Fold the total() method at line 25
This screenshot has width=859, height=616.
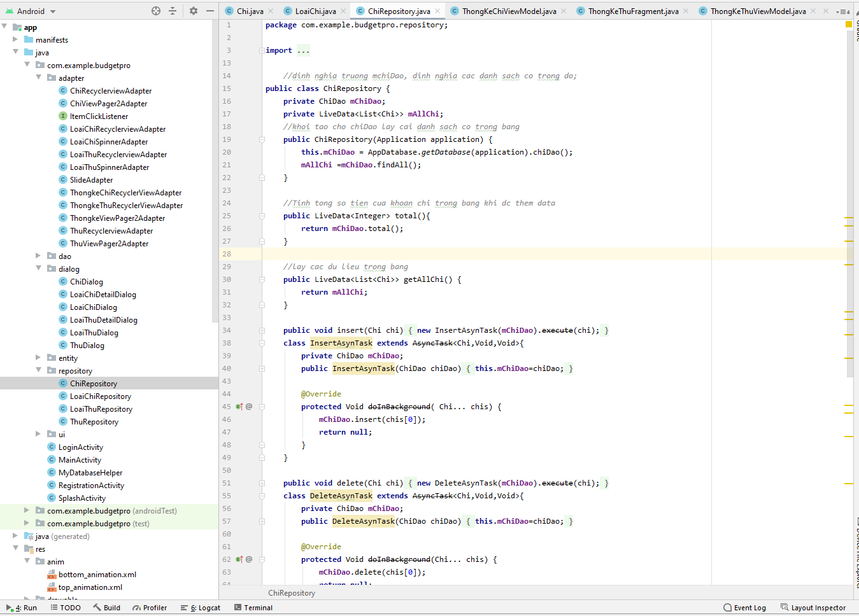pyautogui.click(x=262, y=216)
